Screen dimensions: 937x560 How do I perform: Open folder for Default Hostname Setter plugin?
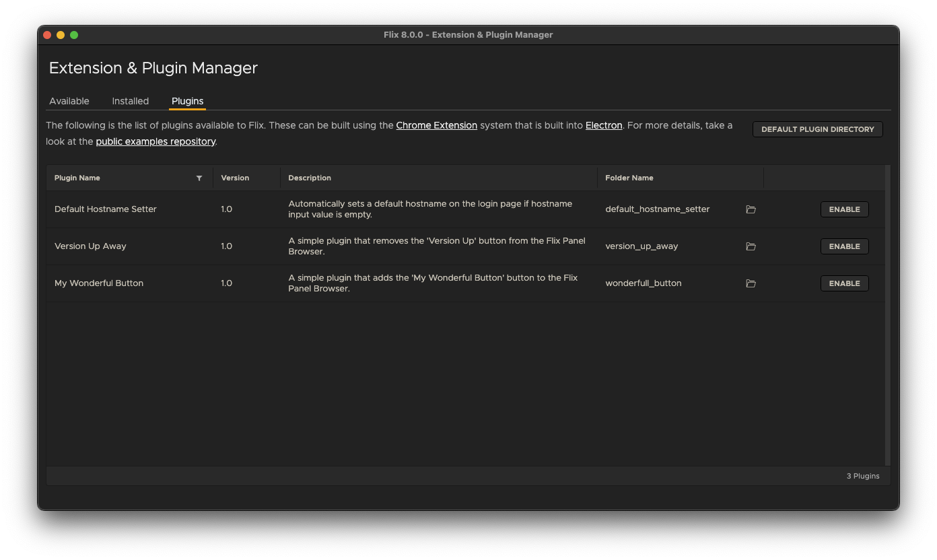(x=751, y=209)
